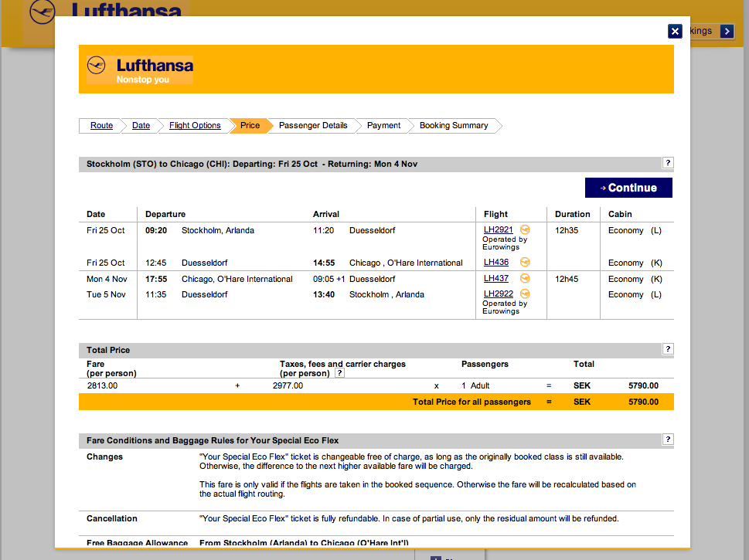Click the Lufthansa logo in the yellow banner
749x560 pixels.
click(x=140, y=69)
